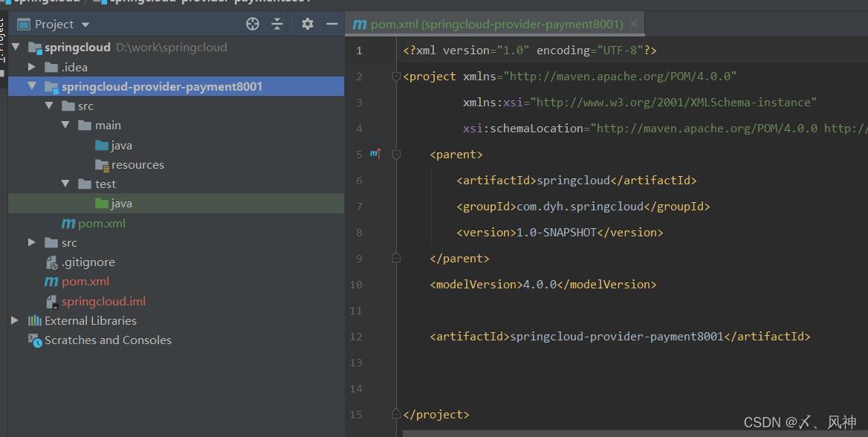Click the .idea folder icon
This screenshot has height=437, width=868.
pos(51,68)
